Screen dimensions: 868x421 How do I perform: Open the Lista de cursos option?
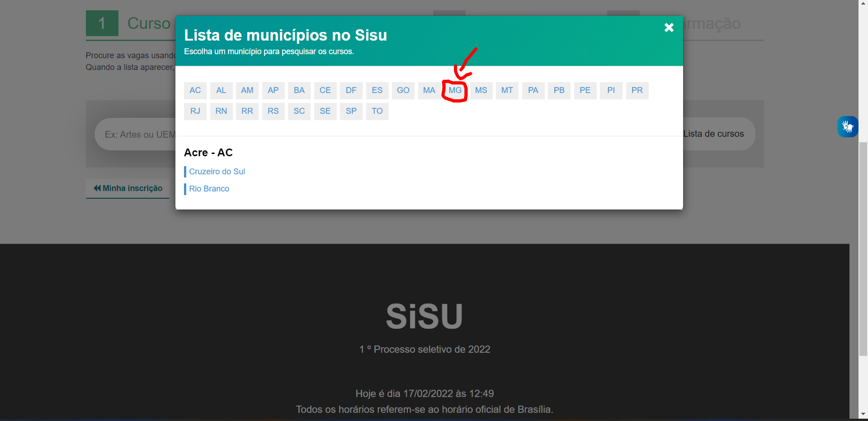coord(713,134)
